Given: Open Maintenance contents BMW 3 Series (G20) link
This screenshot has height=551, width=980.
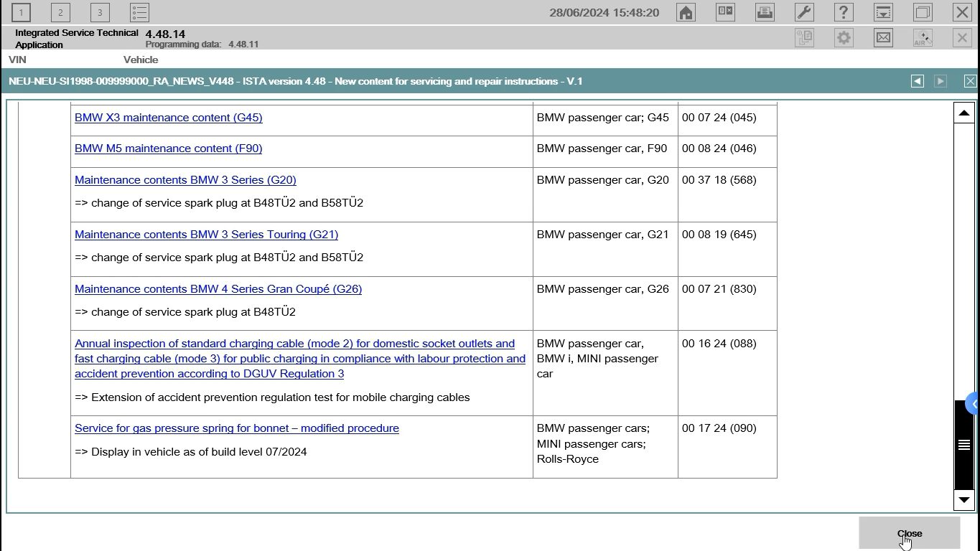Looking at the screenshot, I should coord(185,180).
